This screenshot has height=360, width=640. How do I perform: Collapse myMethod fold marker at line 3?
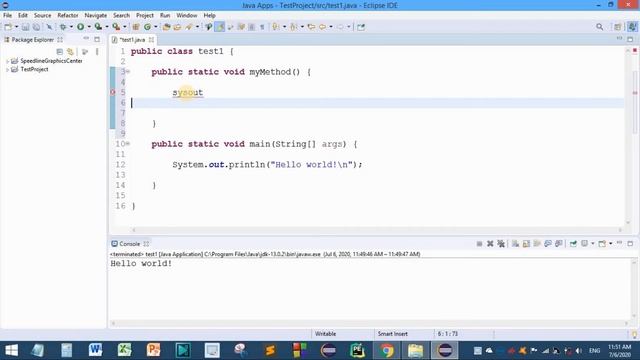128,71
